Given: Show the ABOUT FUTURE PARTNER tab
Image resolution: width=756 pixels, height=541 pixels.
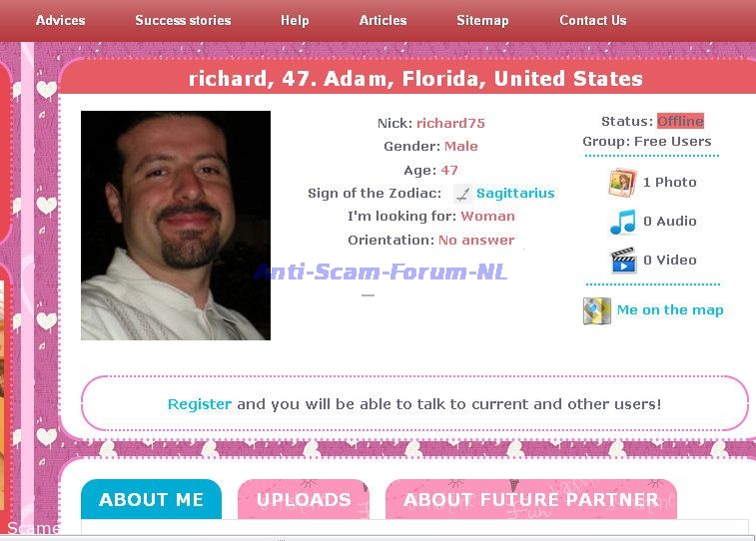Looking at the screenshot, I should coord(530,500).
